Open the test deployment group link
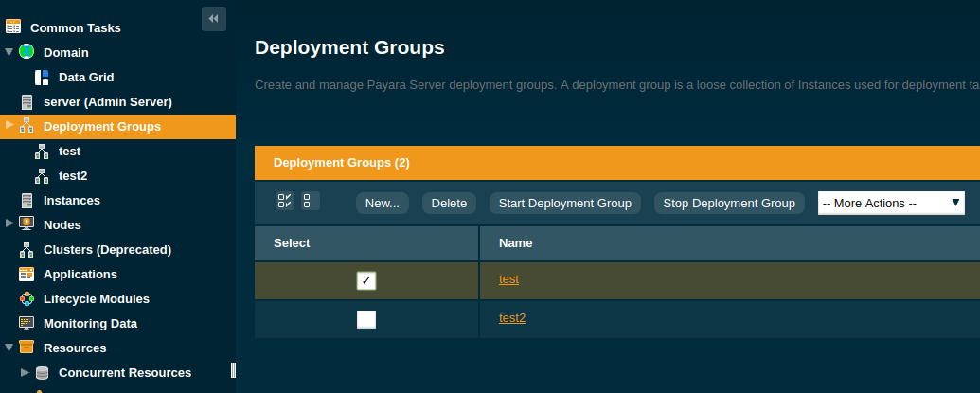Viewport: 980px width, 393px height. 508,279
